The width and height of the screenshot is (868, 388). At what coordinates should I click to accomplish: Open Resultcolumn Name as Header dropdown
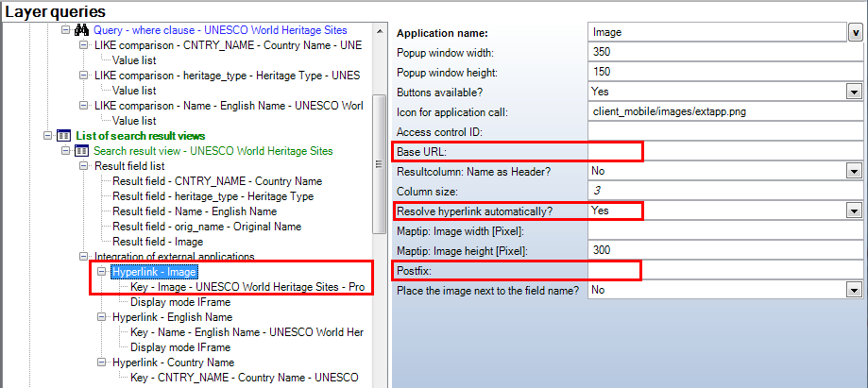pos(854,172)
